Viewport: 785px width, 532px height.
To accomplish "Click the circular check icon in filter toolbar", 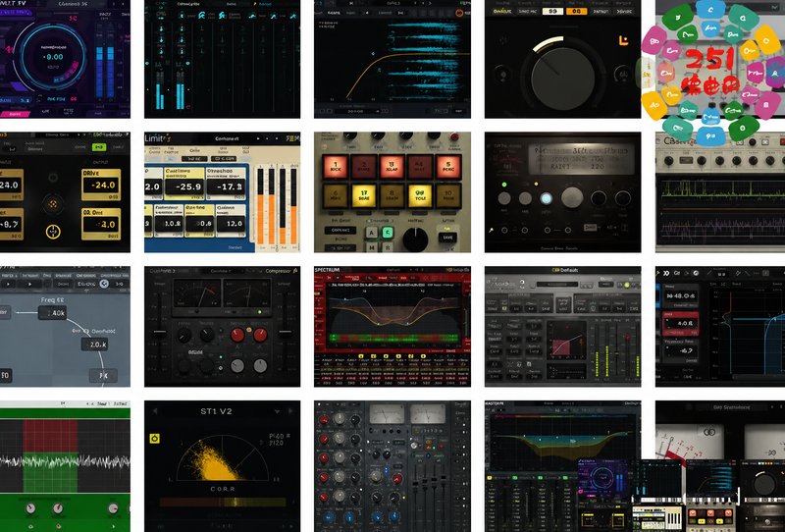I will pyautogui.click(x=104, y=284).
